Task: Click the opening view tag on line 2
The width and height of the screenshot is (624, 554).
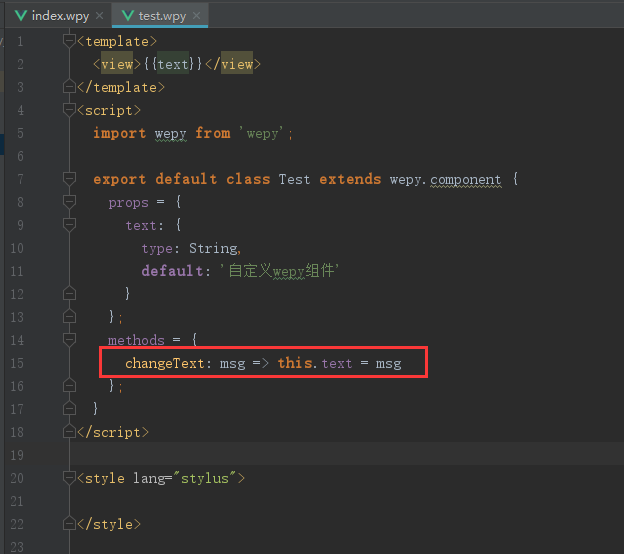Action: pyautogui.click(x=117, y=64)
